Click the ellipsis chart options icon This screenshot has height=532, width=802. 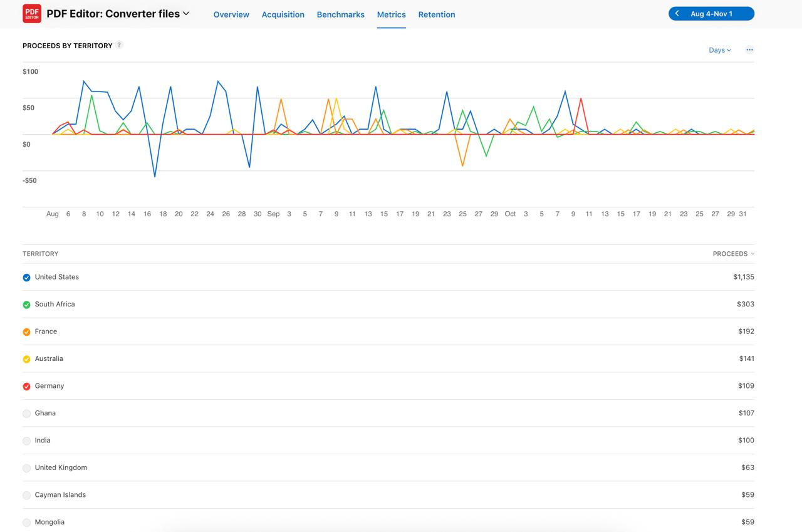pos(749,50)
